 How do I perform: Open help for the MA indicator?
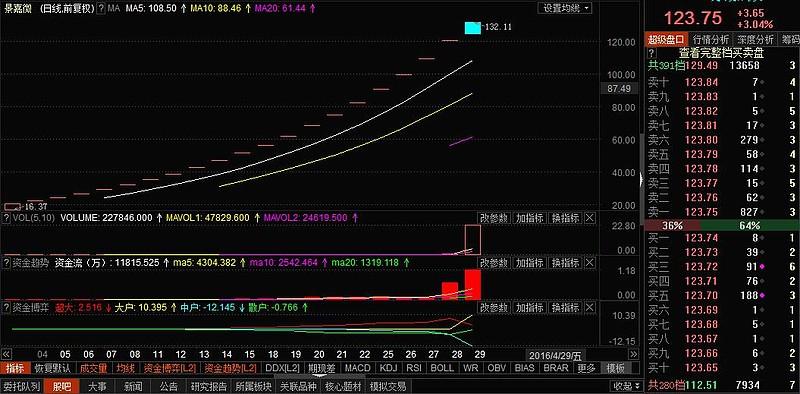click(x=101, y=9)
